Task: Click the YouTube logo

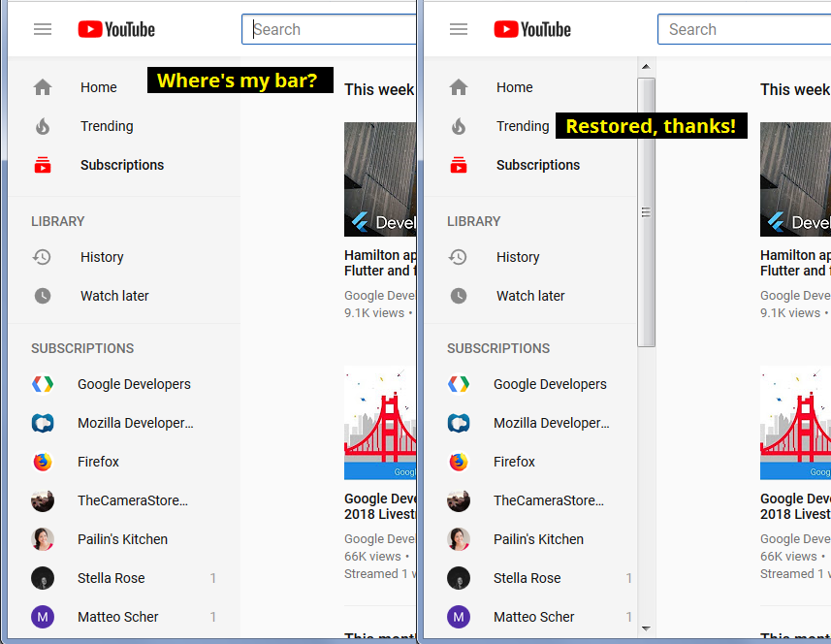Action: [115, 28]
